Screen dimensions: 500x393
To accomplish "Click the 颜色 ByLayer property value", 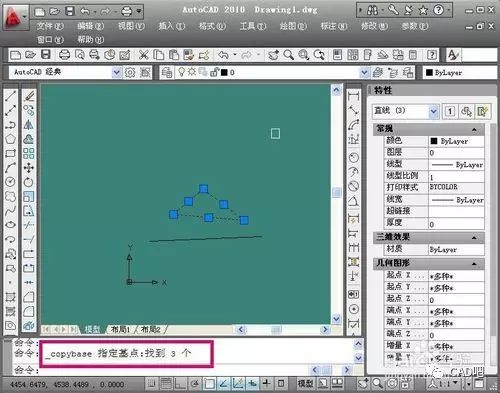I will pos(456,141).
